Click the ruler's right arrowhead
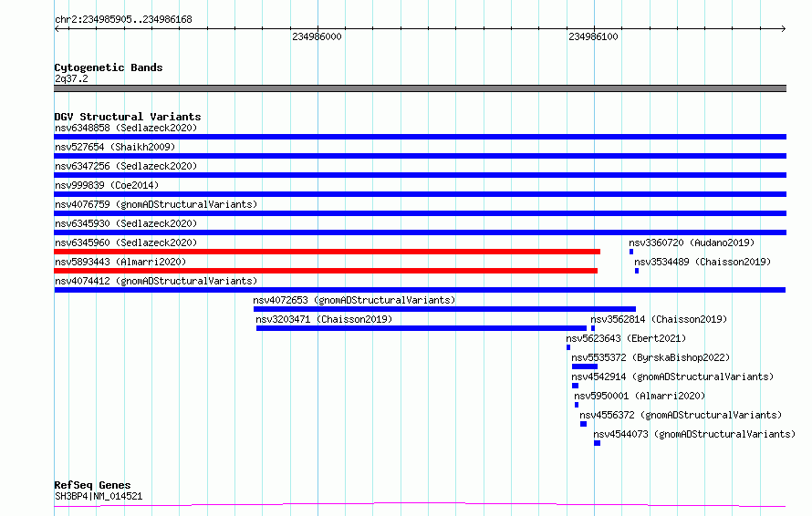The width and height of the screenshot is (812, 516). pyautogui.click(x=784, y=29)
